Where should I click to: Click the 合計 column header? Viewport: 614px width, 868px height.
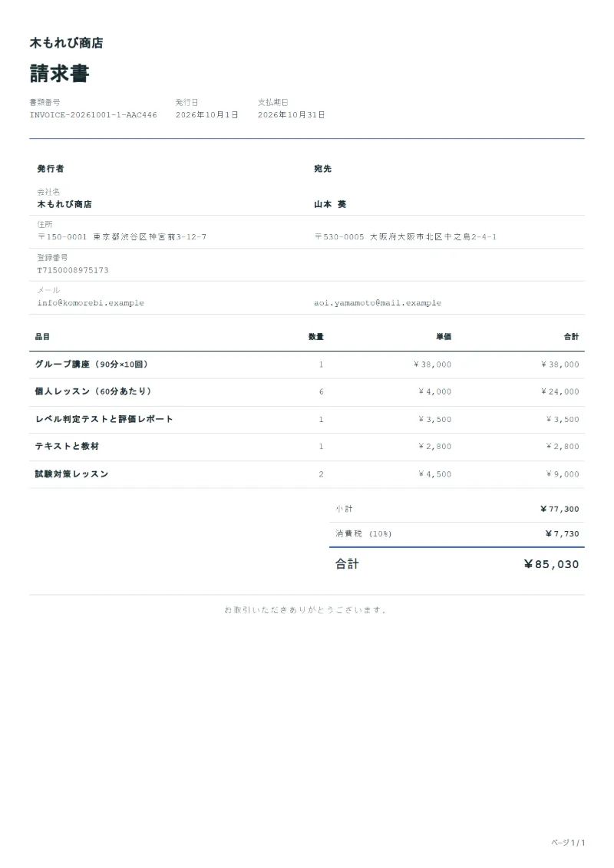(x=571, y=337)
